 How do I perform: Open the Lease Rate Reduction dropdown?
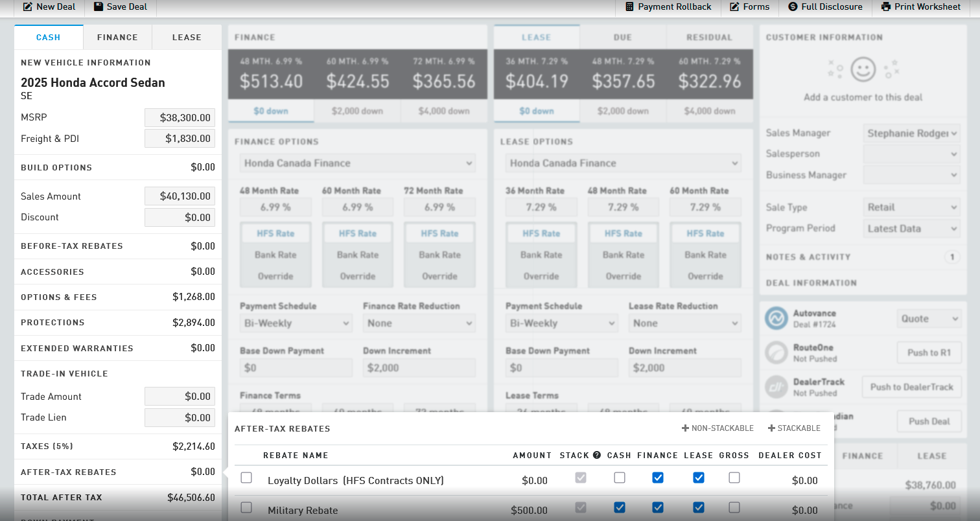point(685,323)
